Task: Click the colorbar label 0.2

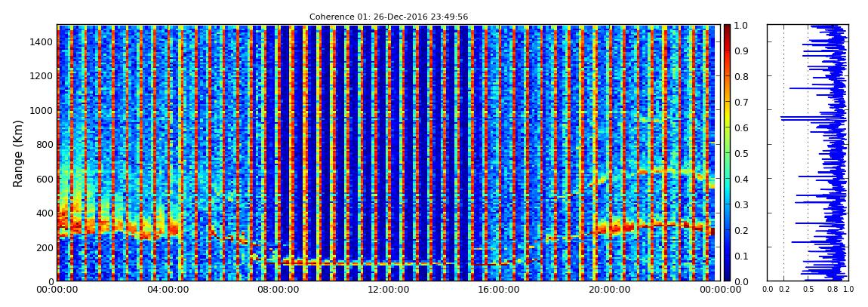Action: point(743,230)
